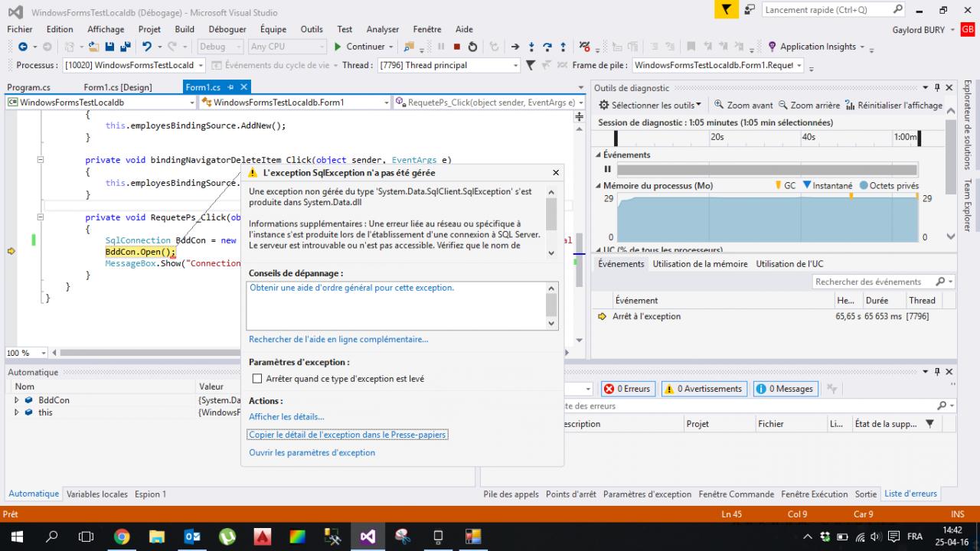Click the Visual Studio taskbar icon
Screen dimensions: 980x551
click(367, 536)
